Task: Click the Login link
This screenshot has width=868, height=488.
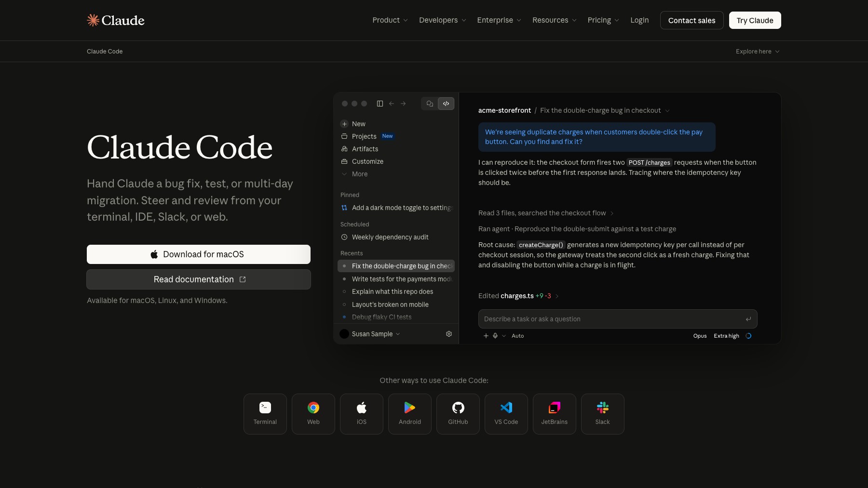Action: click(639, 20)
